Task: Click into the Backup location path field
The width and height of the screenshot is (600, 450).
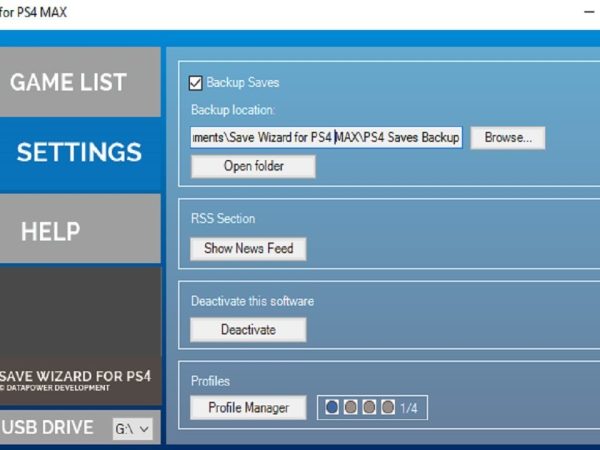Action: 326,137
